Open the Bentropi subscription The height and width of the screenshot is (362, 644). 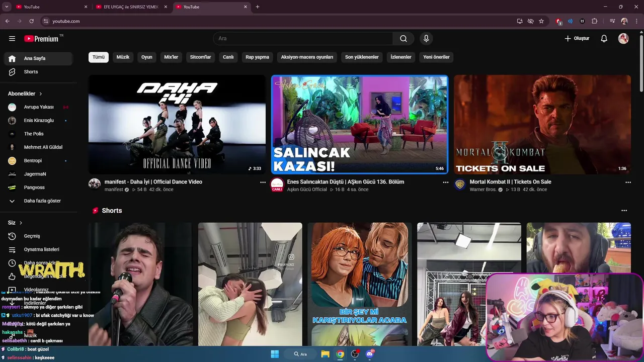coord(39,161)
